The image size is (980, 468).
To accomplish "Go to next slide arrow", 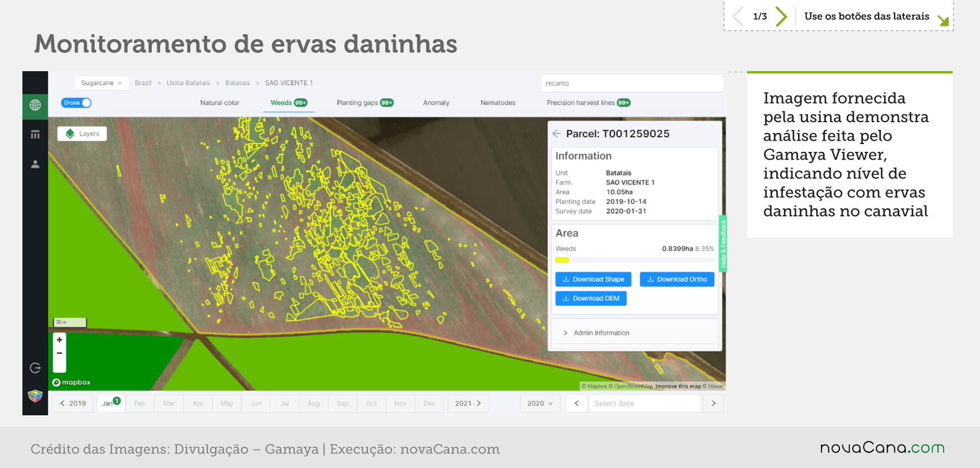I will 781,16.
